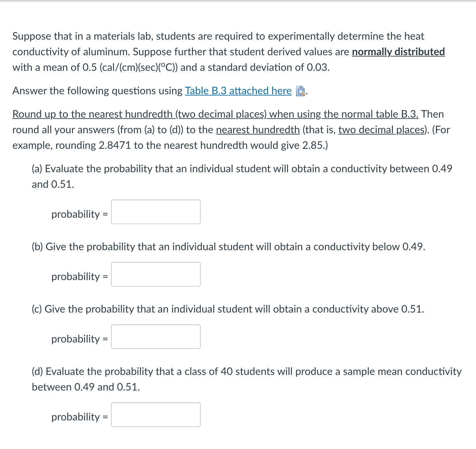Click the underlined phrase nearest hundredth
Viewport: 476px width, 449px height.
pos(258,130)
